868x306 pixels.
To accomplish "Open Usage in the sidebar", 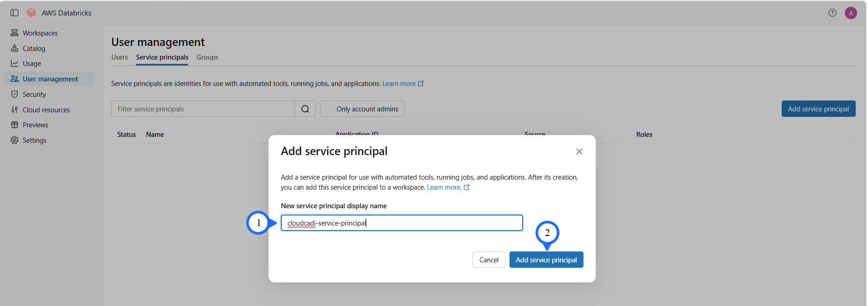I will point(50,63).
